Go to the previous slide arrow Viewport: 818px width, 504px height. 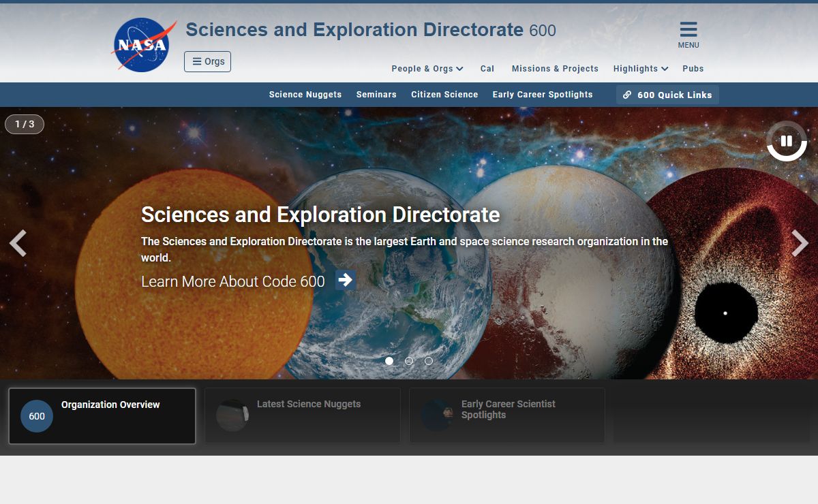pos(18,243)
